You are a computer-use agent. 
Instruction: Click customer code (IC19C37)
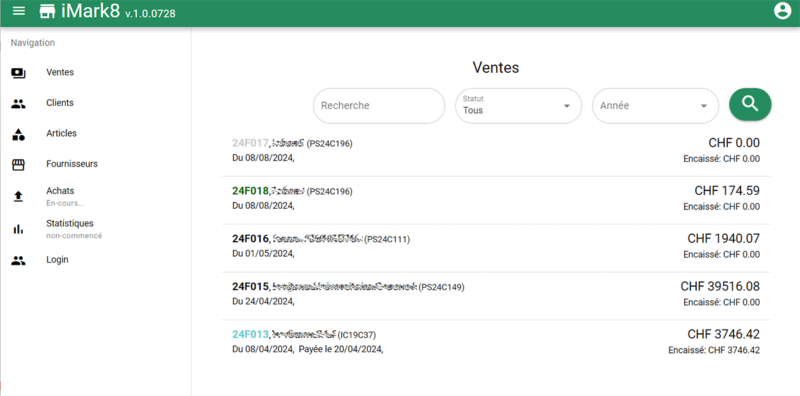[x=357, y=335]
